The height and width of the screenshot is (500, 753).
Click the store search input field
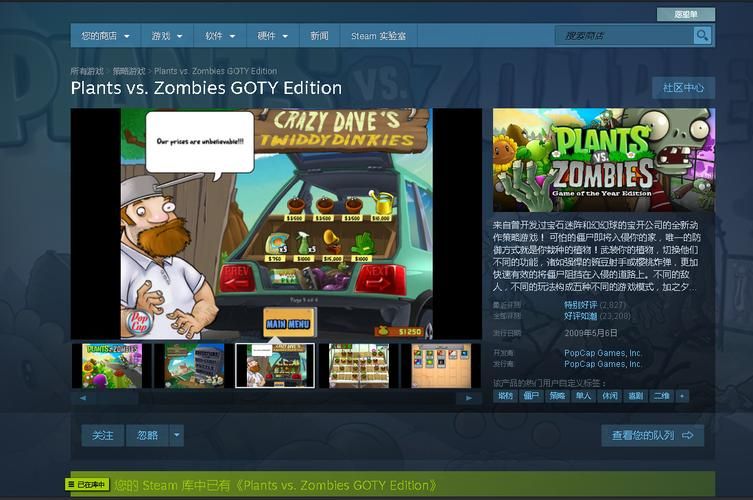click(624, 36)
